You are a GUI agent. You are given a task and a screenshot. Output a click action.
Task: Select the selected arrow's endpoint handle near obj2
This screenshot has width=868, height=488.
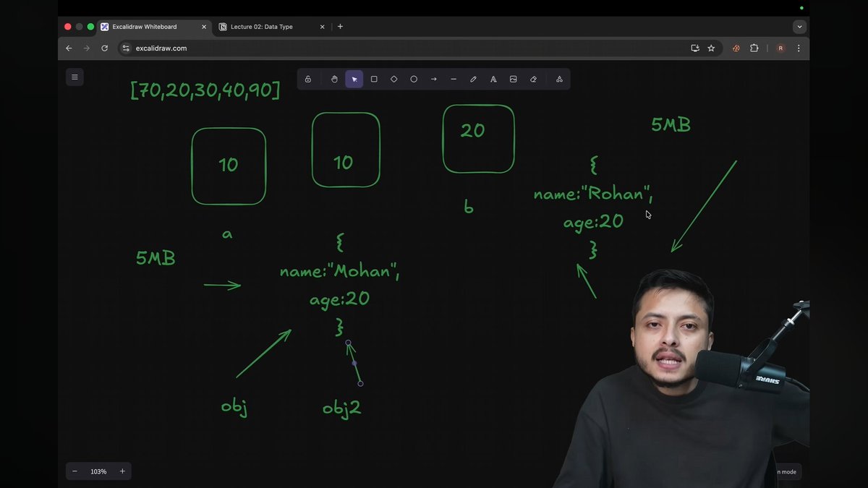click(360, 383)
